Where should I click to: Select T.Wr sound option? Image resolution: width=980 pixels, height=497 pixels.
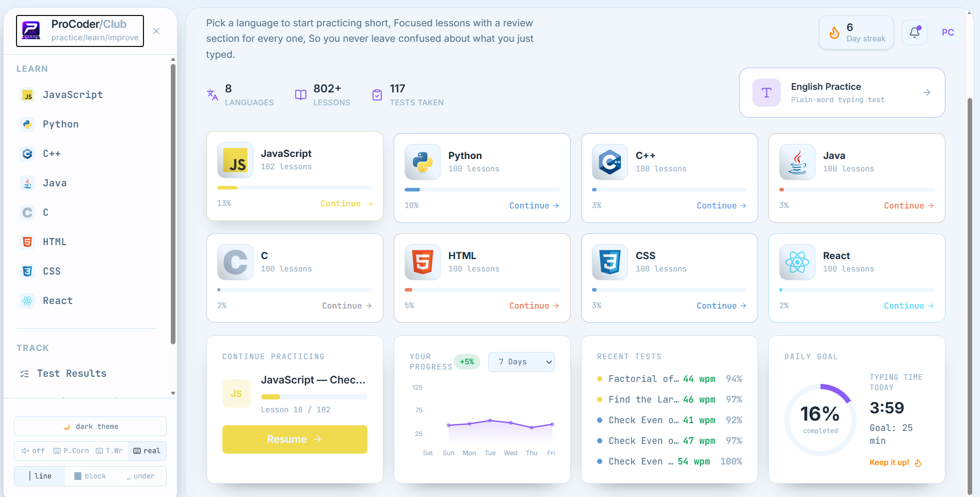(109, 451)
